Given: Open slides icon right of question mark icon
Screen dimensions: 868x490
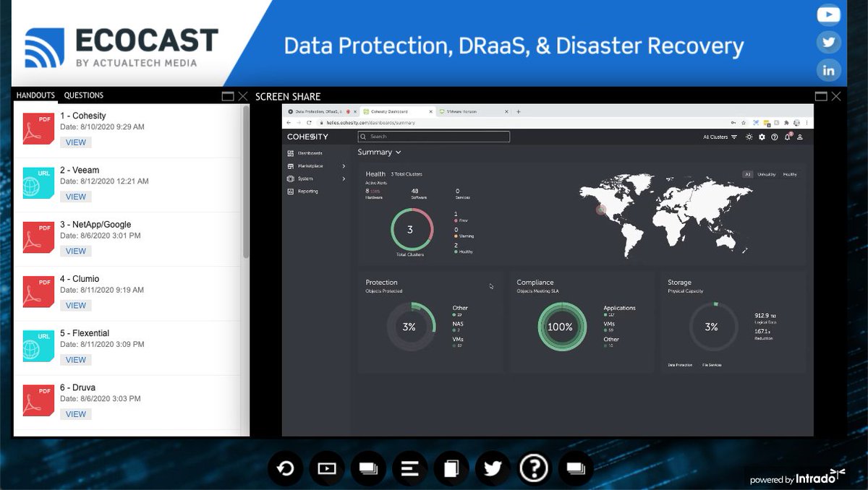Looking at the screenshot, I should pyautogui.click(x=576, y=468).
